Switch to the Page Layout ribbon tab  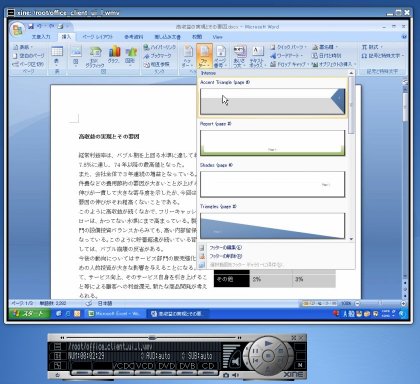(x=98, y=37)
